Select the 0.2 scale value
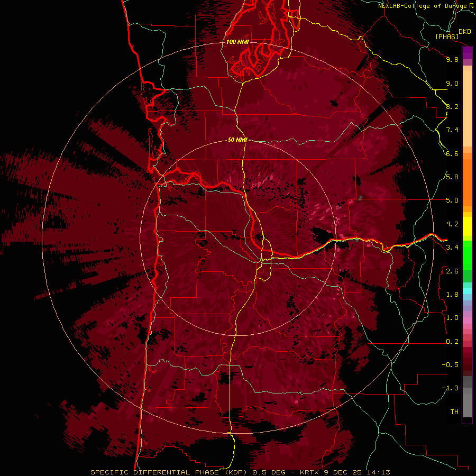 coord(452,342)
